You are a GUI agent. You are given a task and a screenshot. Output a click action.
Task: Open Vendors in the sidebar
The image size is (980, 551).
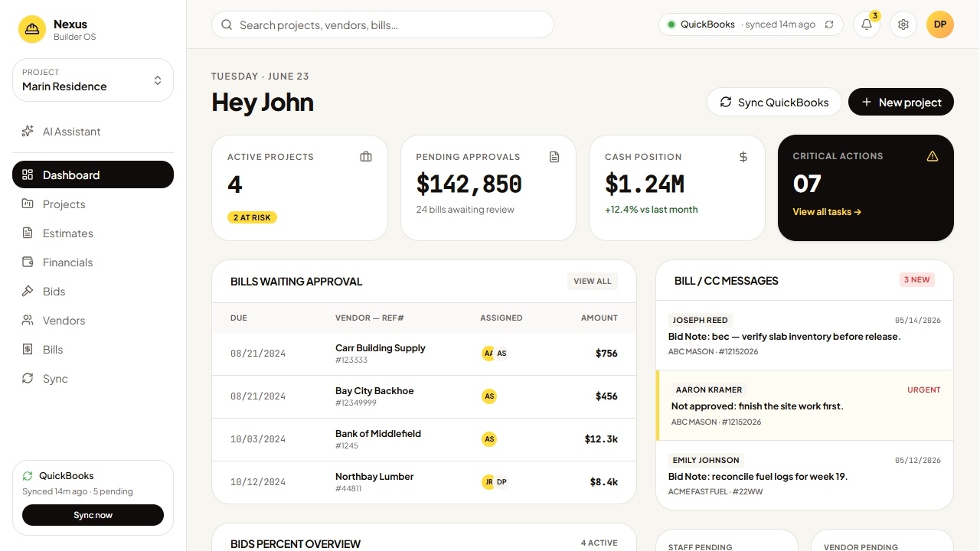93,320
